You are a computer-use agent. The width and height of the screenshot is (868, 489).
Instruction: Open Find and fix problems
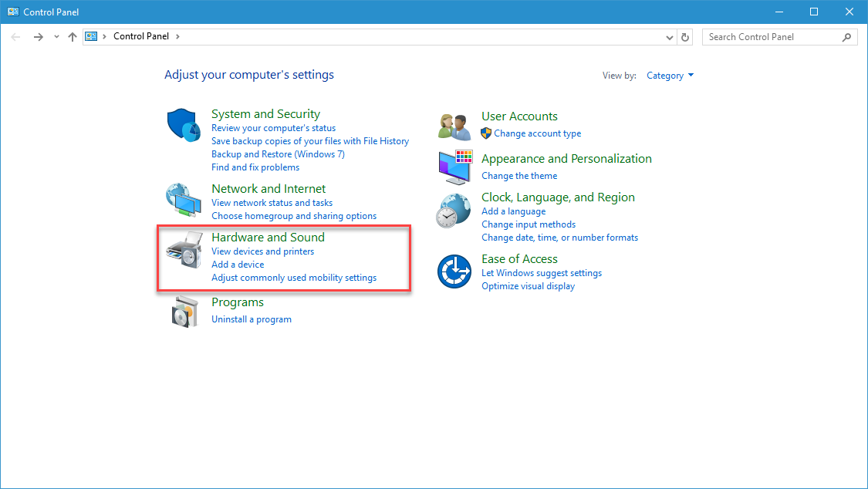point(255,167)
